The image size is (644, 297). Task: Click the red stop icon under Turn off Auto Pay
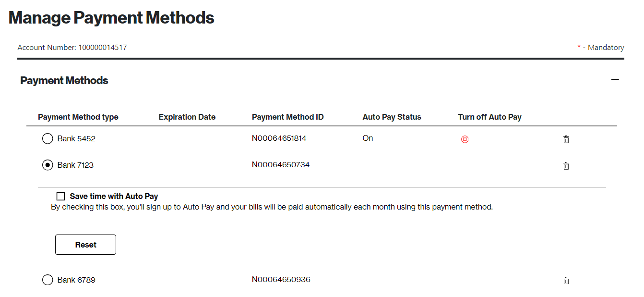point(464,138)
